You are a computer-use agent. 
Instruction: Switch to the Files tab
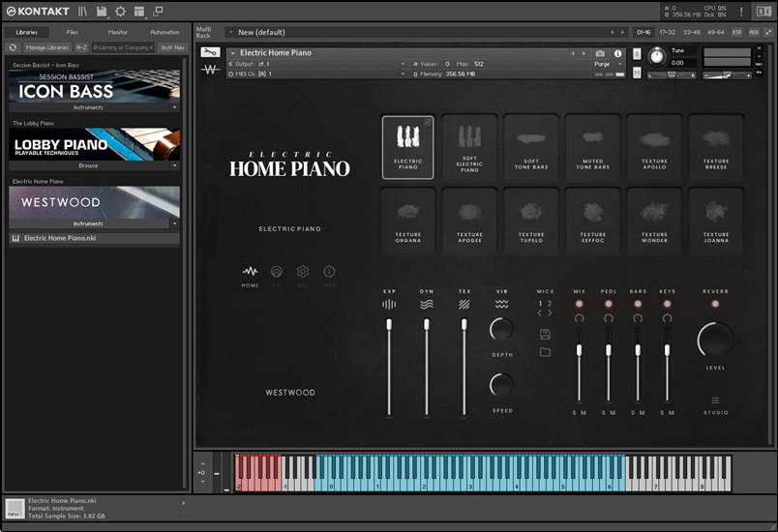point(72,32)
